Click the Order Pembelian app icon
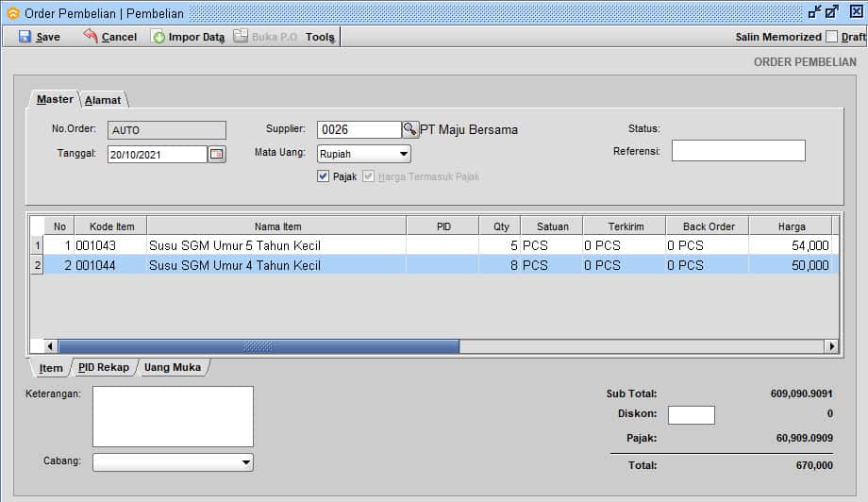The image size is (868, 502). coord(12,13)
